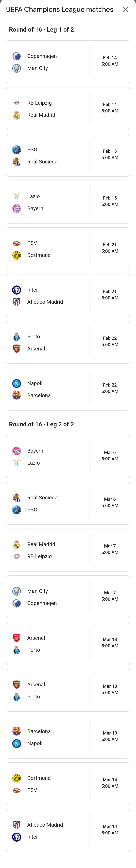Image resolution: width=136 pixels, height=868 pixels.
Task: Click Arsenal crest in Feb 22 match
Action: [x=16, y=349]
